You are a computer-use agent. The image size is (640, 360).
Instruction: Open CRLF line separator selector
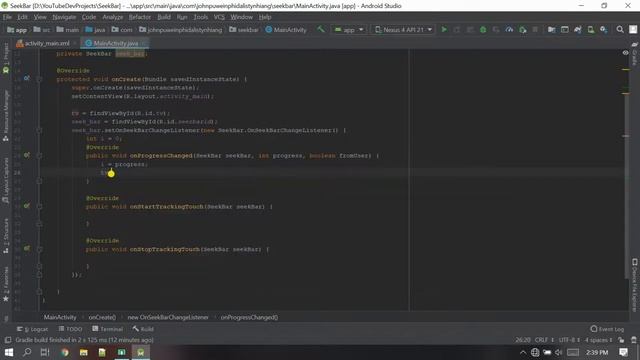coord(544,340)
